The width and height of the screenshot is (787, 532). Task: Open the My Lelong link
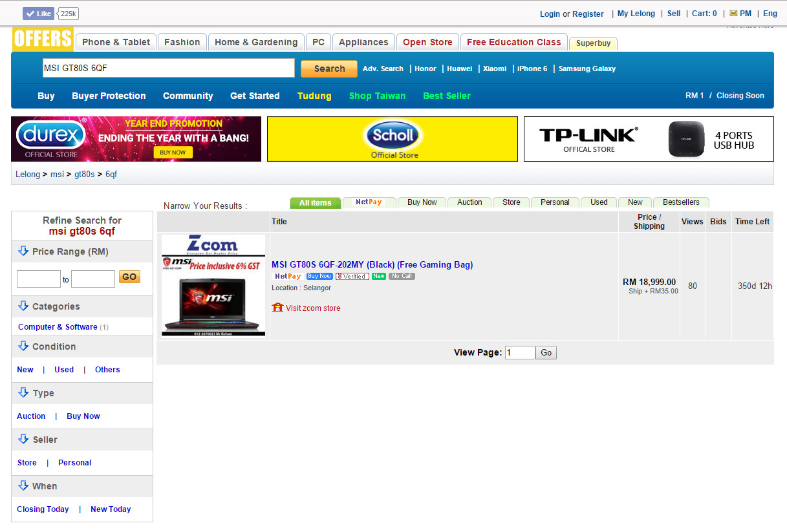tap(636, 14)
